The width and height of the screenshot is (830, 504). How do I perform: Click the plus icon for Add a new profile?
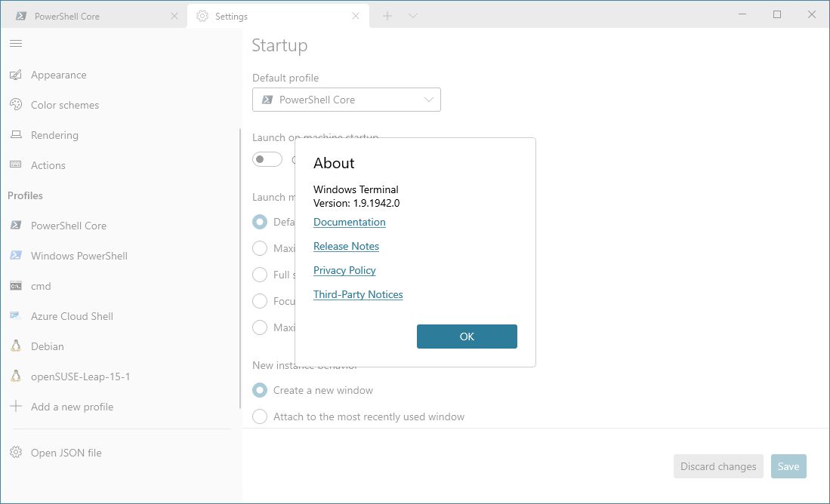pyautogui.click(x=16, y=406)
